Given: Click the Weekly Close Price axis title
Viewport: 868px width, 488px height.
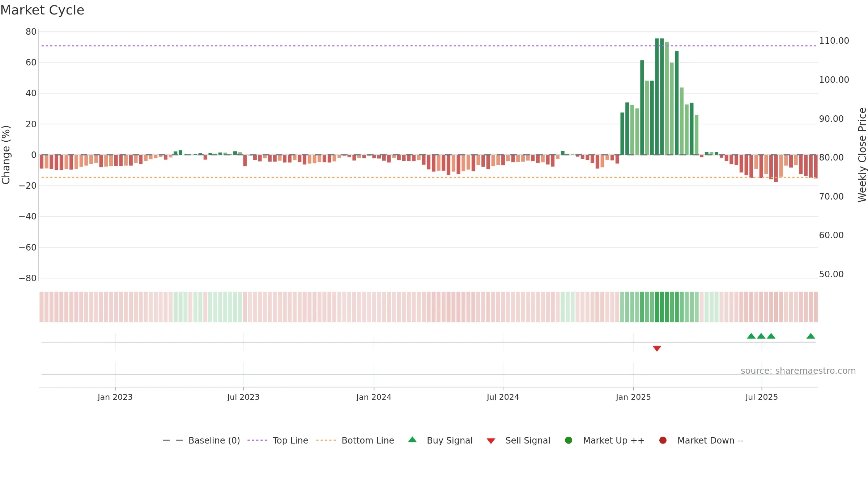Looking at the screenshot, I should click(862, 155).
